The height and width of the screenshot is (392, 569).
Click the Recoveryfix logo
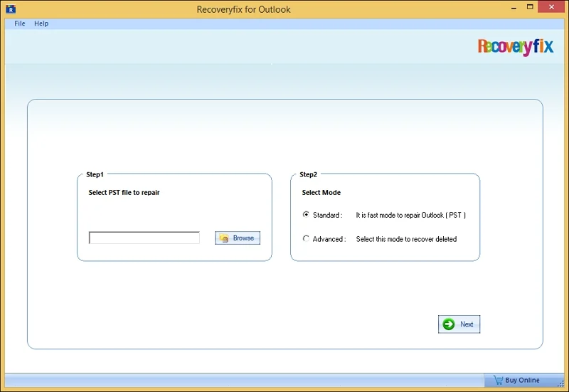[x=515, y=47]
